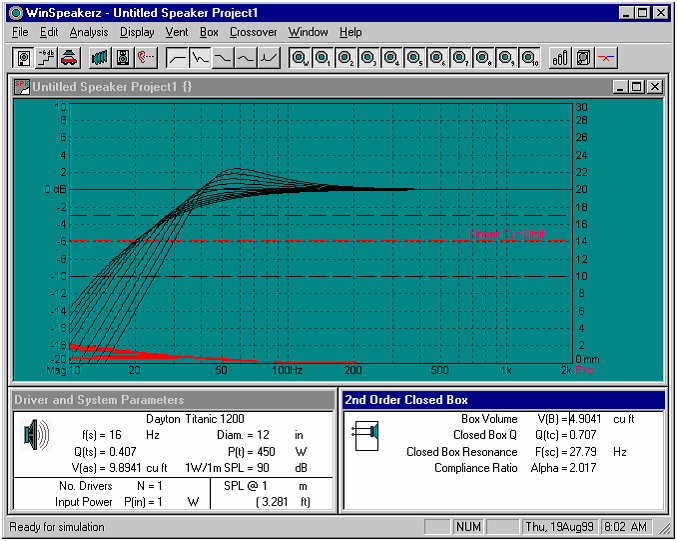The image size is (677, 541).
Task: Toggle the first response curve graph button
Action: (x=178, y=57)
